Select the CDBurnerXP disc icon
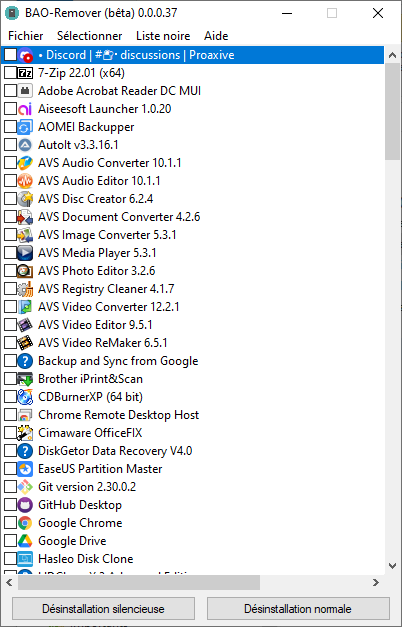Viewport: 402px width, 627px height. coord(25,397)
